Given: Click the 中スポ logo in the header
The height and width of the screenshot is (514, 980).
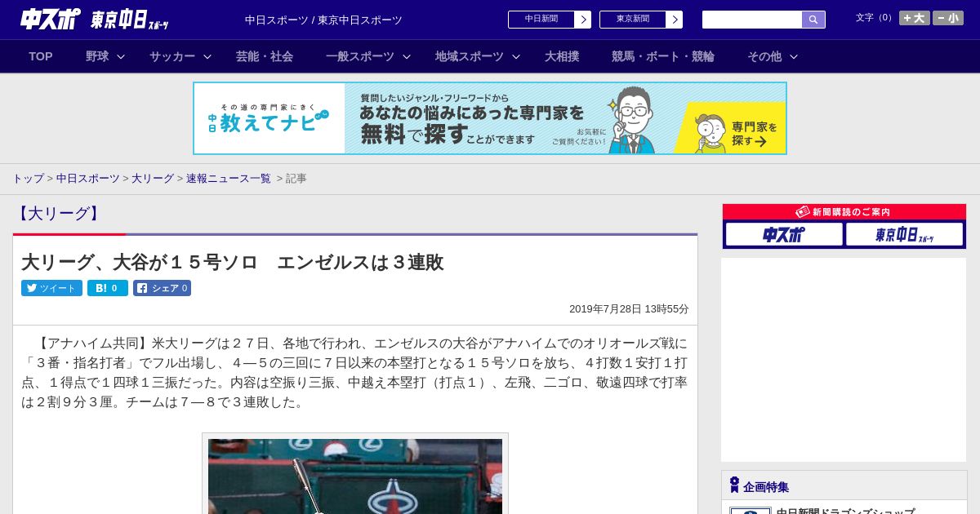Looking at the screenshot, I should (x=51, y=20).
